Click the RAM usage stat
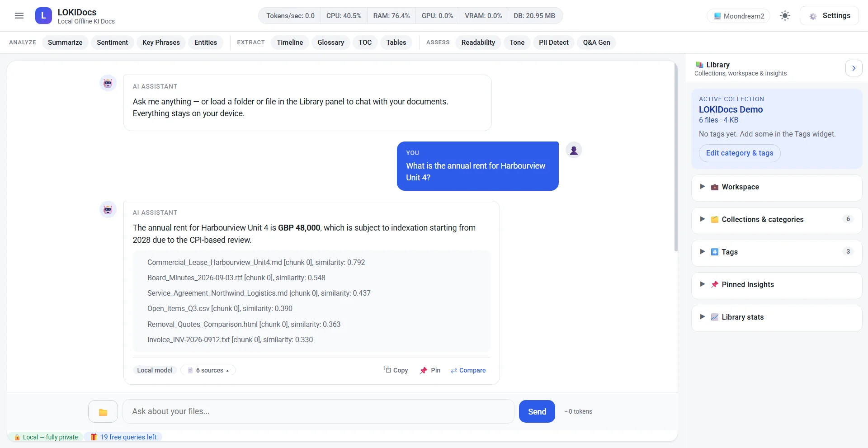This screenshot has height=448, width=868. [391, 16]
